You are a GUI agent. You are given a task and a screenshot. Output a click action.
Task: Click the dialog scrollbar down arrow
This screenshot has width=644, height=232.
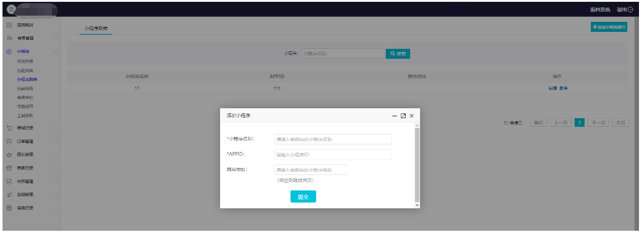pos(417,204)
